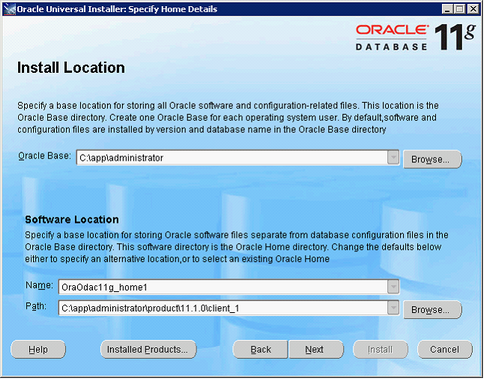Expand the Path dropdown arrow
Screen dimensions: 484x379
point(393,308)
